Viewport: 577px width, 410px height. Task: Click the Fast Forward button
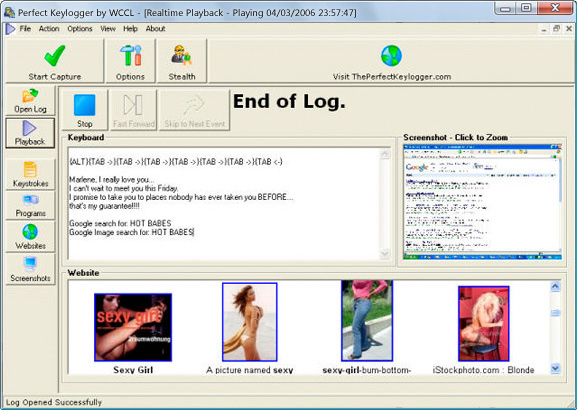(134, 110)
